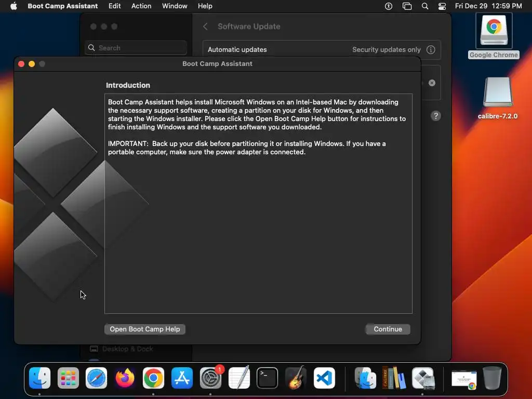Open the Edit menu
Image resolution: width=532 pixels, height=399 pixels.
click(x=115, y=6)
